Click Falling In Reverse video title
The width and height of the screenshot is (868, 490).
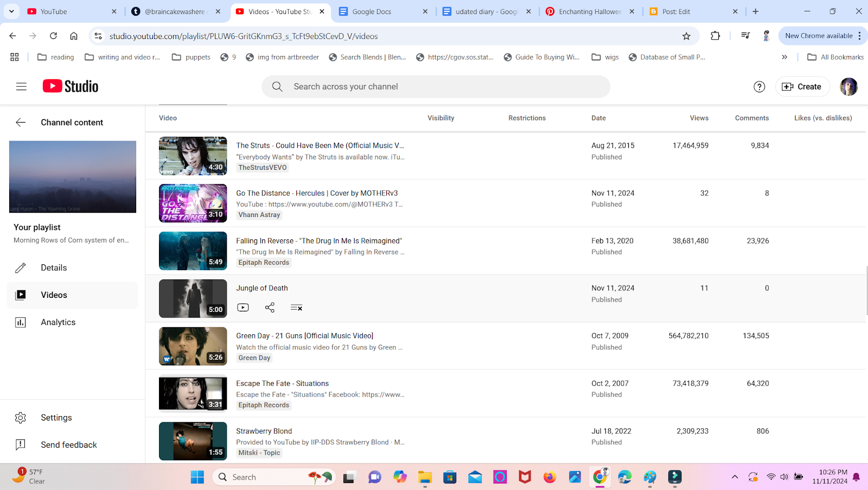pos(319,241)
